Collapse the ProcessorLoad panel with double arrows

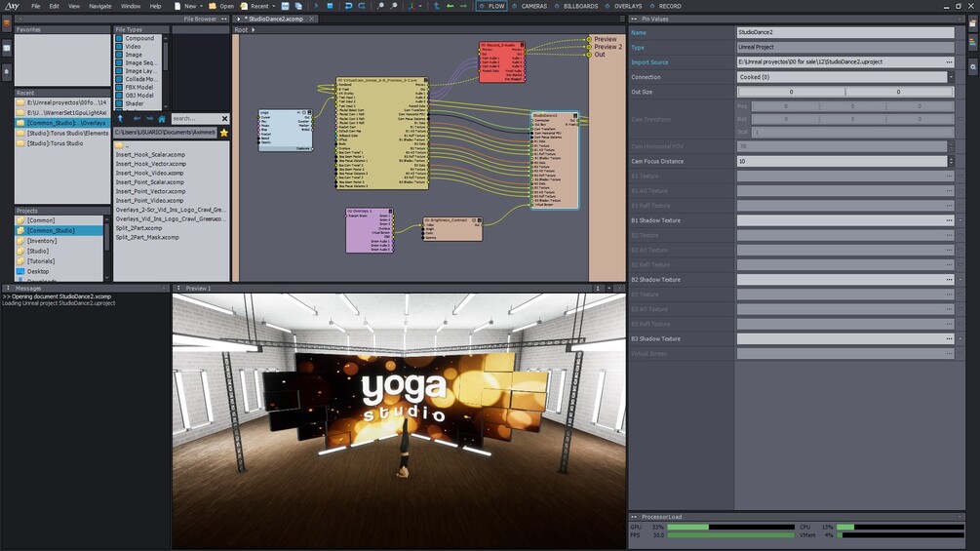point(634,517)
